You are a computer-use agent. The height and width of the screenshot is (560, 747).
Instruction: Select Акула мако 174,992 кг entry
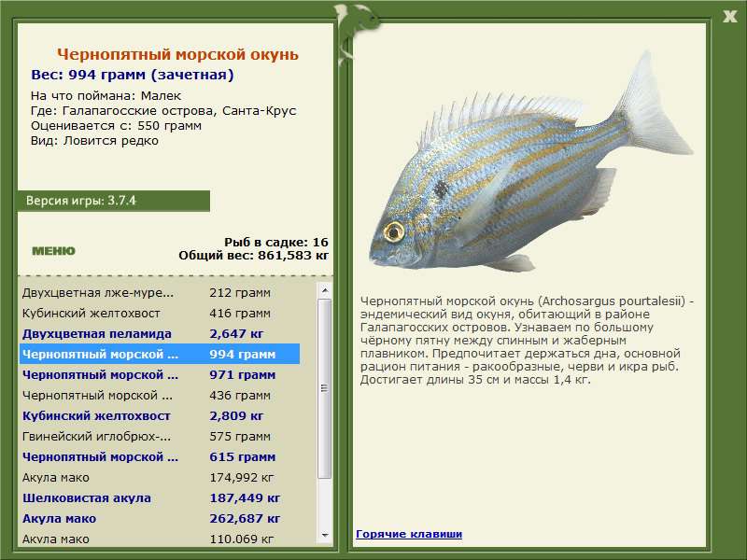(160, 477)
